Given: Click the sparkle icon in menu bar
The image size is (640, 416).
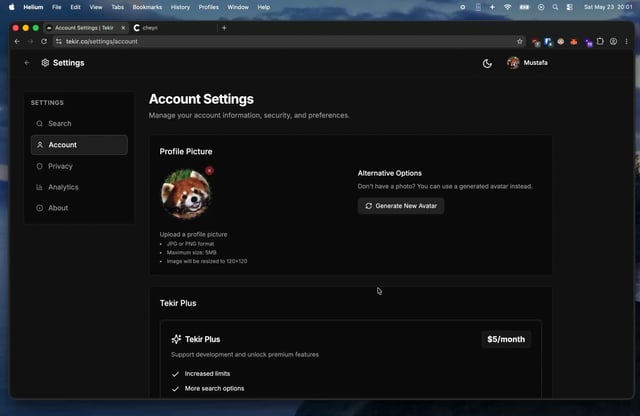Looking at the screenshot, I should coord(492,7).
